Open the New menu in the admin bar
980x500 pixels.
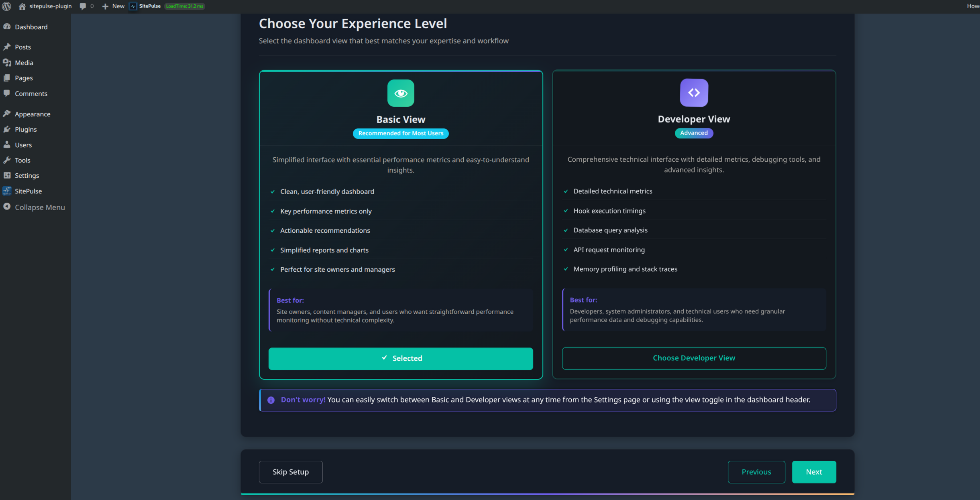pyautogui.click(x=113, y=6)
